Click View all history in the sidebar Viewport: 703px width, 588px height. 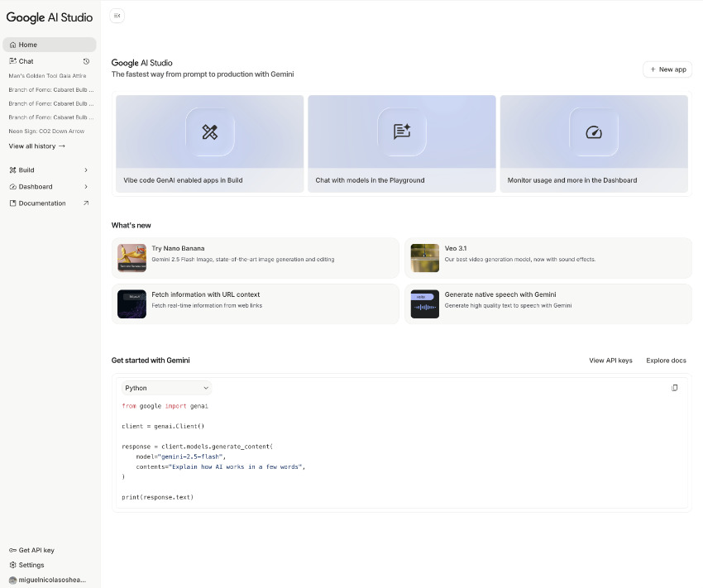click(36, 146)
